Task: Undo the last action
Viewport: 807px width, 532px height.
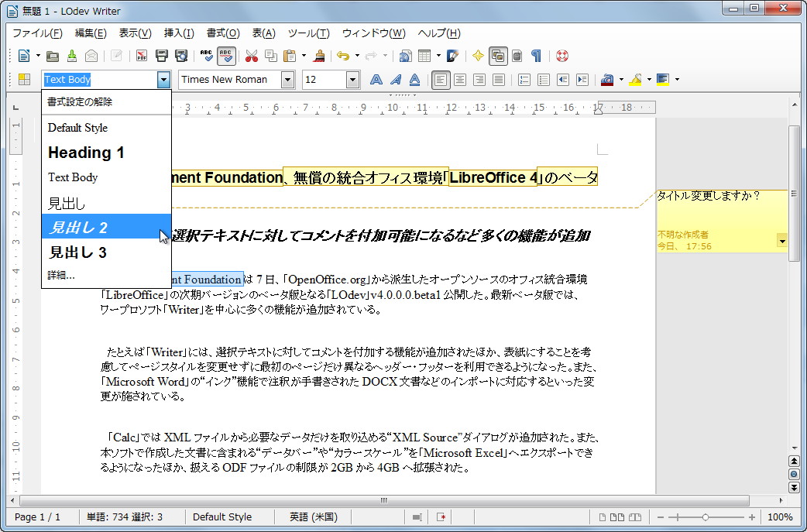Action: pyautogui.click(x=343, y=56)
